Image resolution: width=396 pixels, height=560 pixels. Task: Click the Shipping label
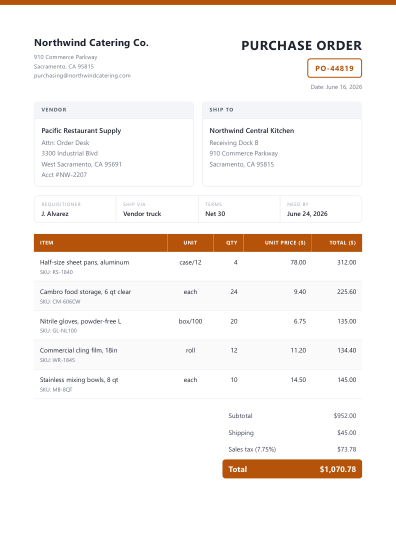pos(241,433)
